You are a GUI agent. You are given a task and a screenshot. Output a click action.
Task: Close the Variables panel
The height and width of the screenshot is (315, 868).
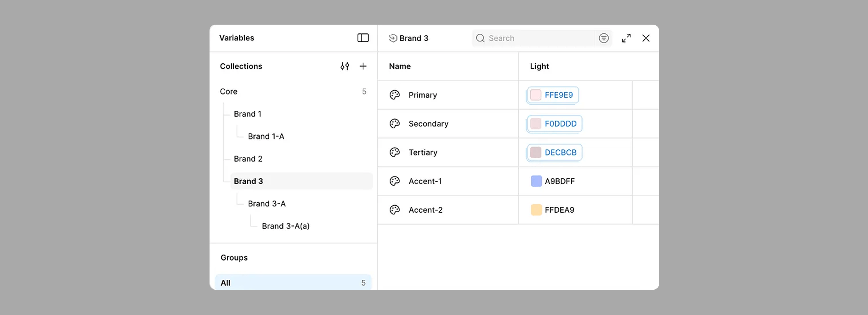646,38
